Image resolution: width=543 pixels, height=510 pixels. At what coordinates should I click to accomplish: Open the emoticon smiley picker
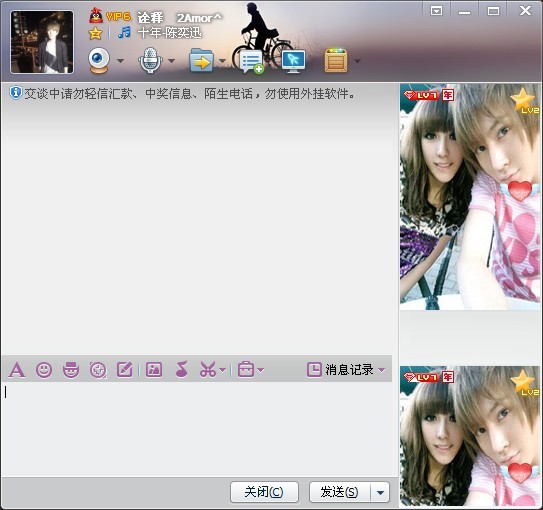(44, 370)
